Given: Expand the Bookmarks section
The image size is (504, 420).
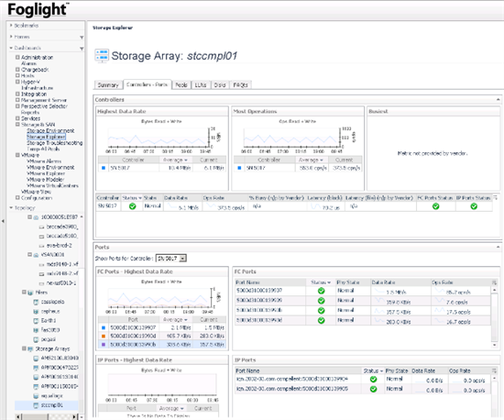Looking at the screenshot, I should coord(11,25).
